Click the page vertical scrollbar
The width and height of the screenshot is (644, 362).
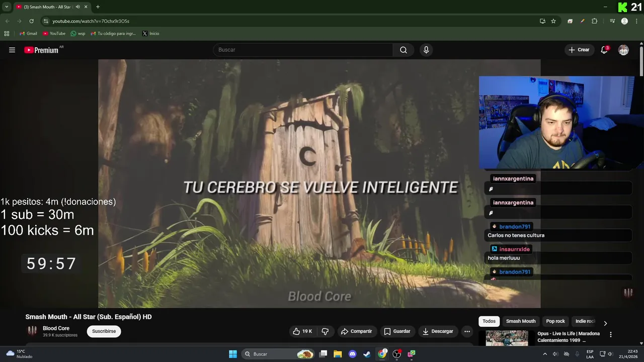pos(641,62)
